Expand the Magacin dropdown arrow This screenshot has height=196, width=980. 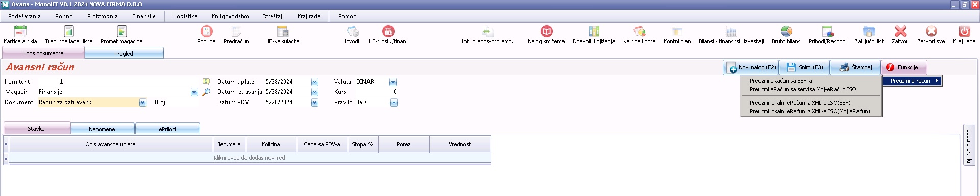click(x=194, y=92)
